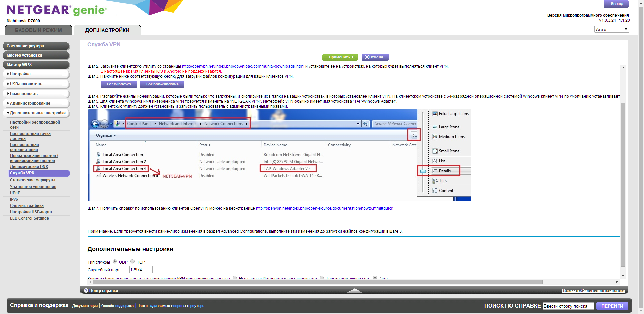The width and height of the screenshot is (644, 314).
Task: Click the content scrollbar down arrow
Action: pyautogui.click(x=623, y=276)
